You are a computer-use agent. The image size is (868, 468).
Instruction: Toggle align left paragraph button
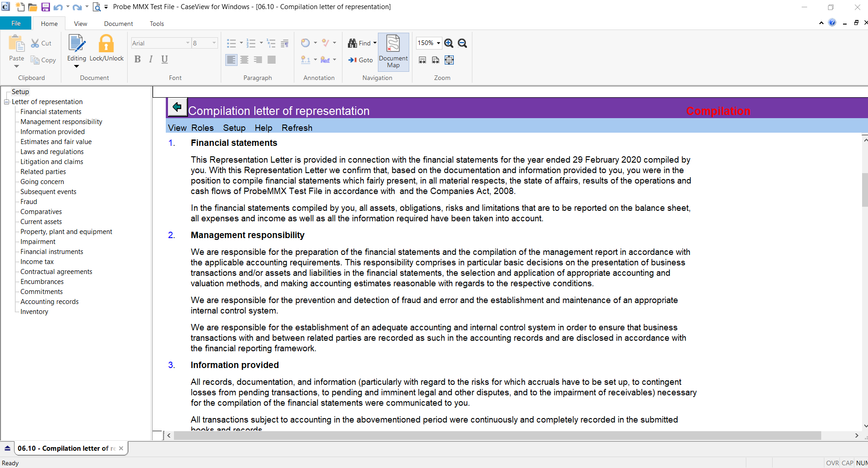tap(231, 60)
